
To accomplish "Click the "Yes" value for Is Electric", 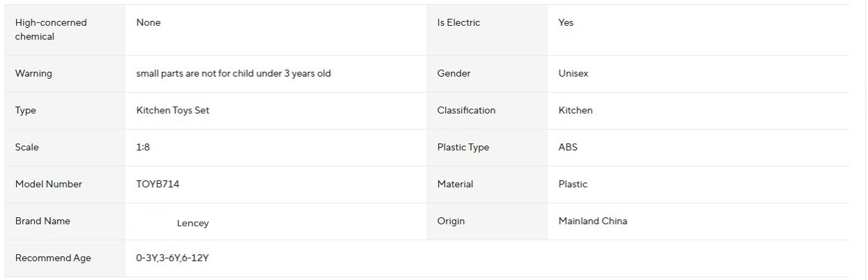I will coord(566,23).
